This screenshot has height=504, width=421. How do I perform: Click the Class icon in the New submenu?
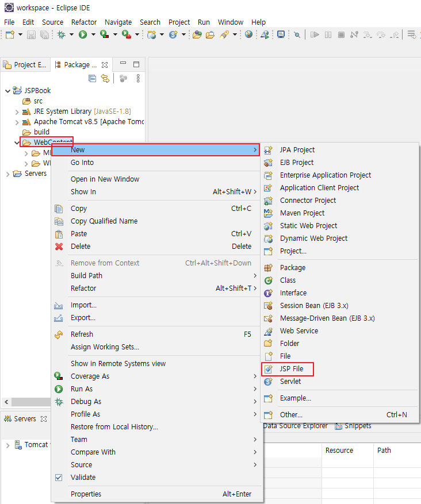coord(268,280)
